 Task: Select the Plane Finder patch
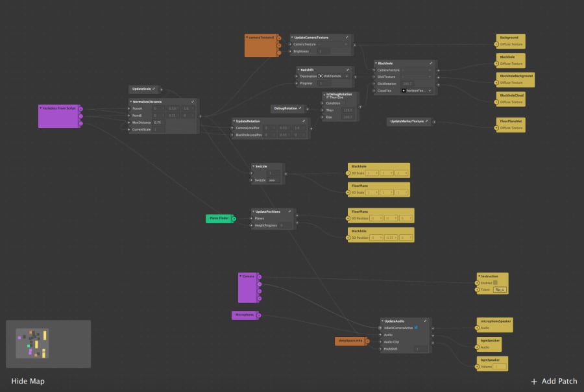point(219,219)
